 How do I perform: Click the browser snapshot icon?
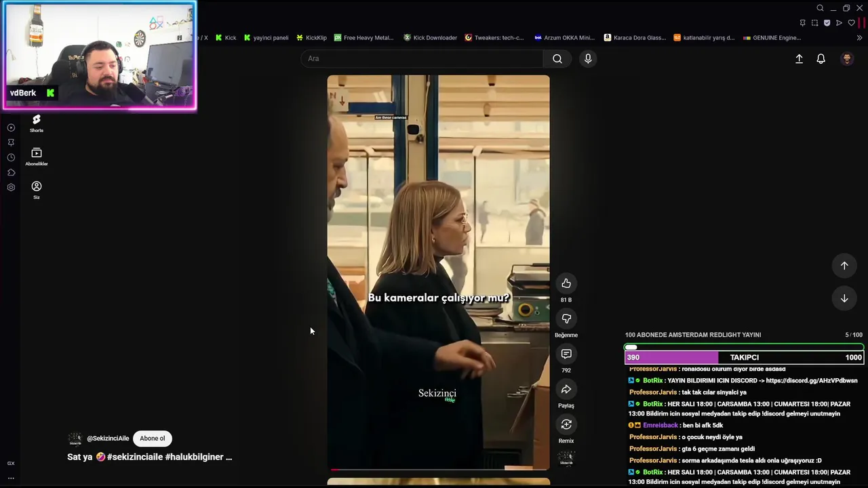click(814, 23)
